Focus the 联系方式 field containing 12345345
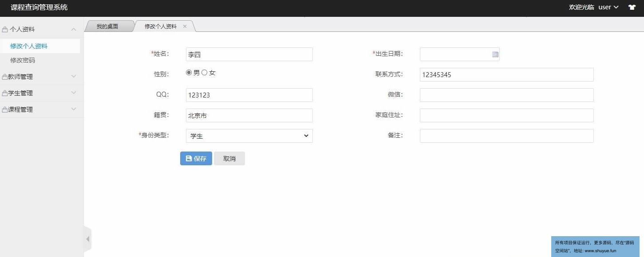The image size is (644, 257). coord(507,74)
